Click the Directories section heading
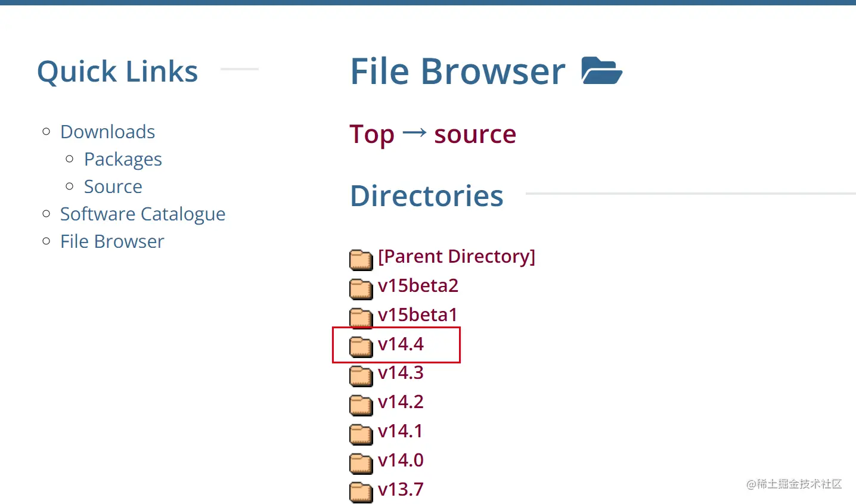 [x=427, y=196]
